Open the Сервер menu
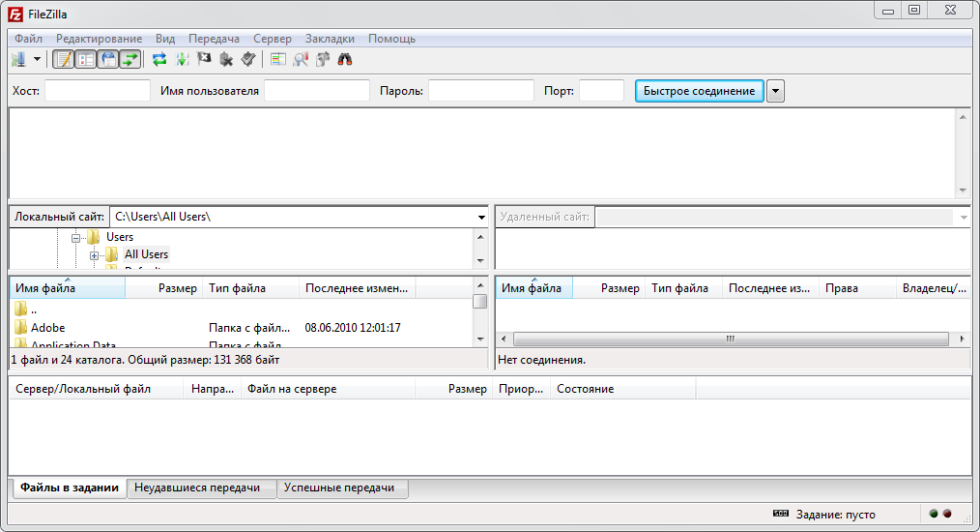Viewport: 980px width, 532px height. (272, 39)
